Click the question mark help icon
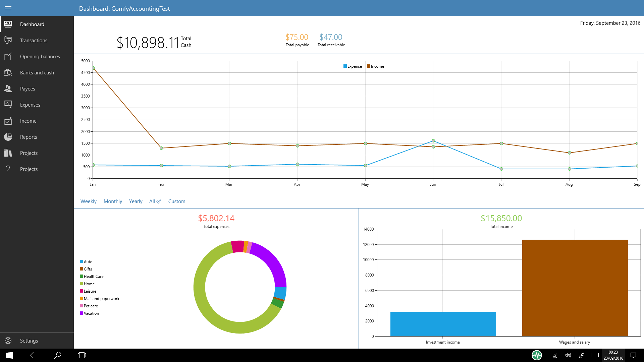Image resolution: width=644 pixels, height=362 pixels. pos(8,169)
